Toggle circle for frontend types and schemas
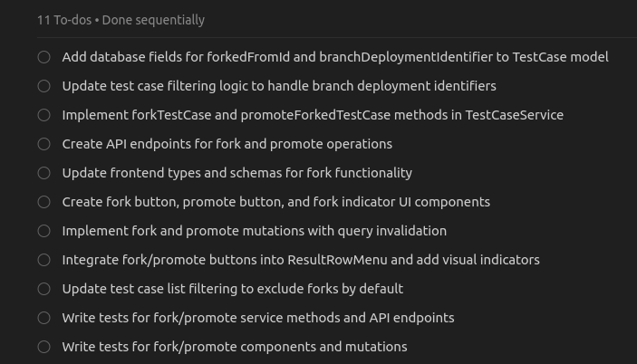 (43, 173)
